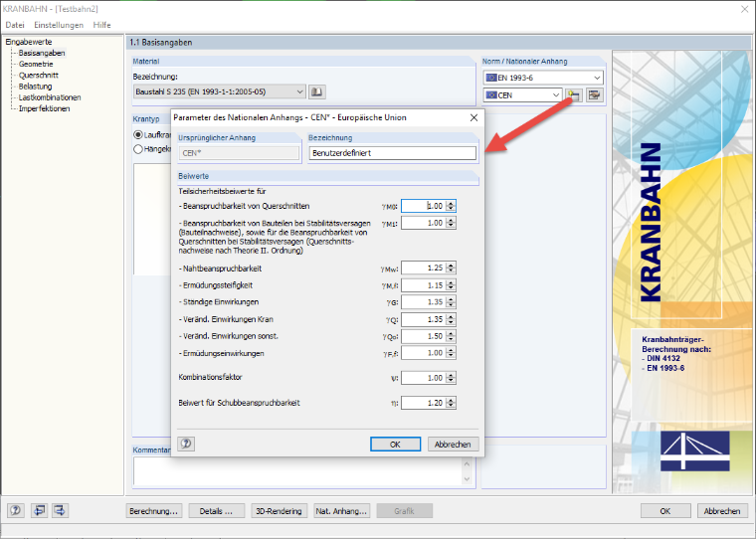Click the spinner arrows of Nahtbeanspruchbarkeit field
The height and width of the screenshot is (539, 756).
451,268
